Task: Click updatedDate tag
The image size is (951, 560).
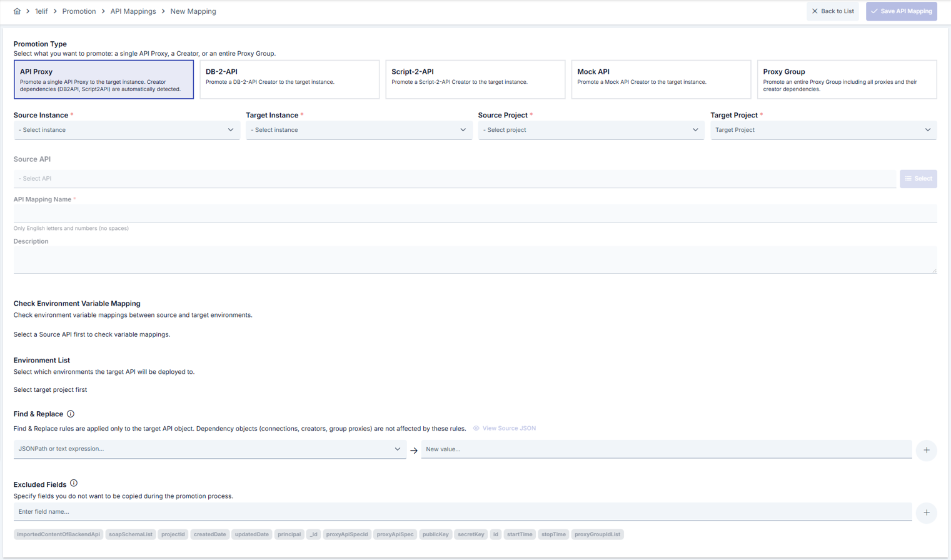Action: pyautogui.click(x=252, y=534)
